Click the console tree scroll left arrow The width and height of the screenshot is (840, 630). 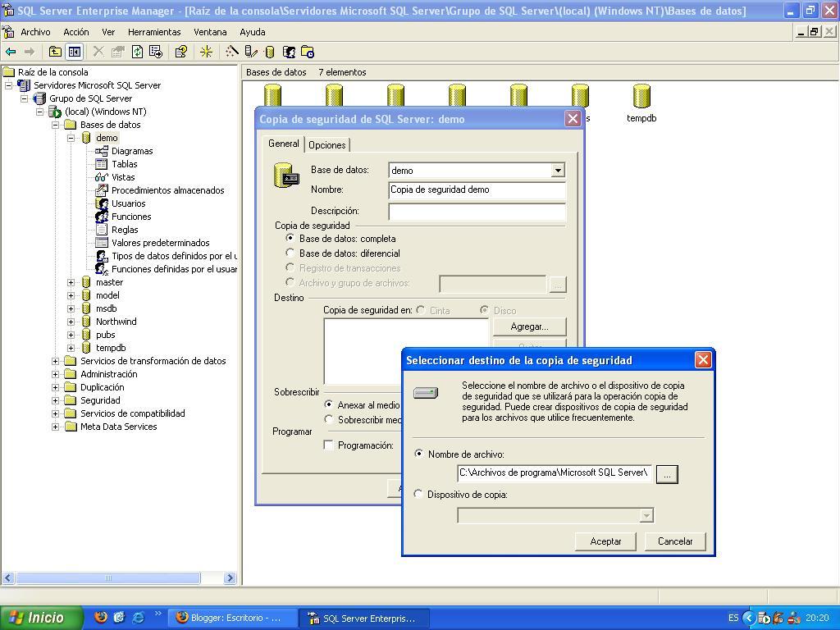8,578
